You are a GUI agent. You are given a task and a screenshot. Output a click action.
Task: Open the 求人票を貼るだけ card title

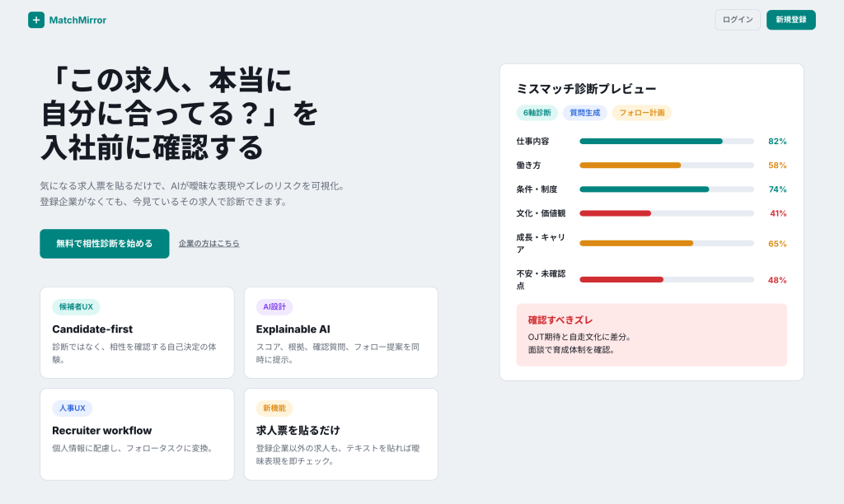point(298,431)
